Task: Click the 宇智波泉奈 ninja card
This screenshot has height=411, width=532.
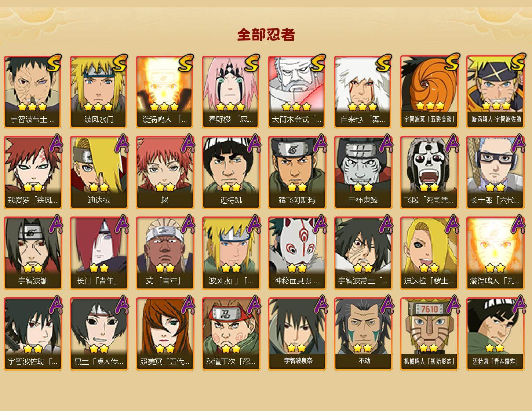Action: coord(297,334)
